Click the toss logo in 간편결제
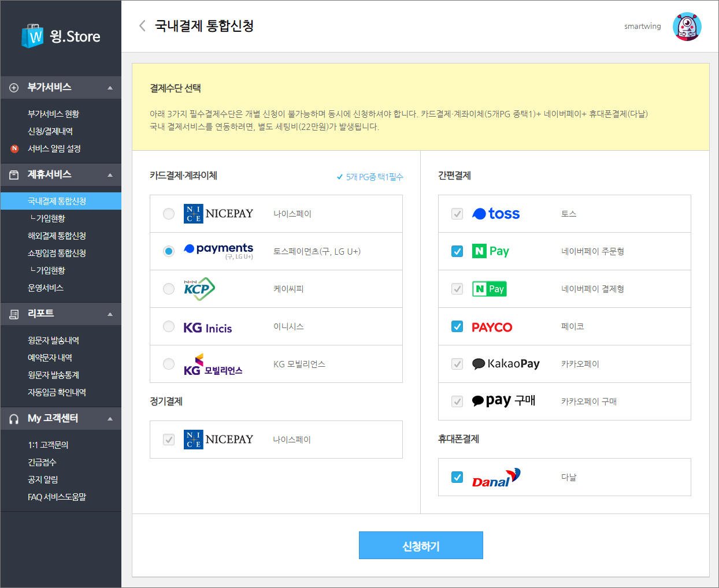The image size is (719, 588). pyautogui.click(x=496, y=214)
